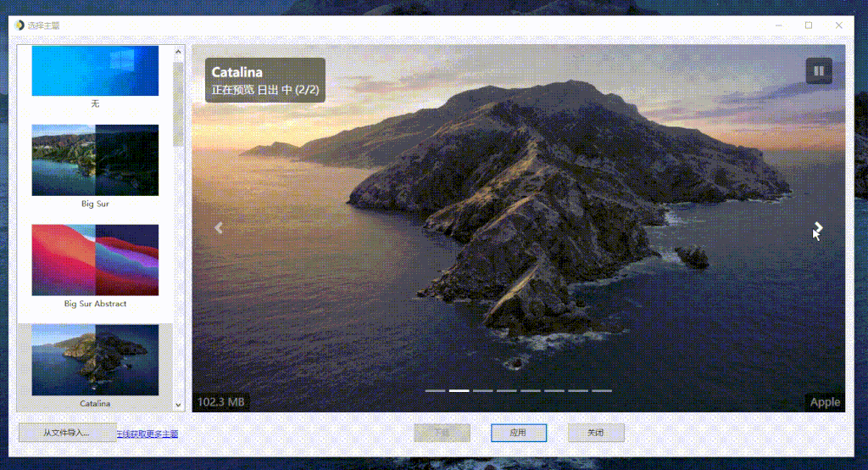This screenshot has height=470, width=868.
Task: Select the Big Sur theme thumbnail
Action: [95, 160]
